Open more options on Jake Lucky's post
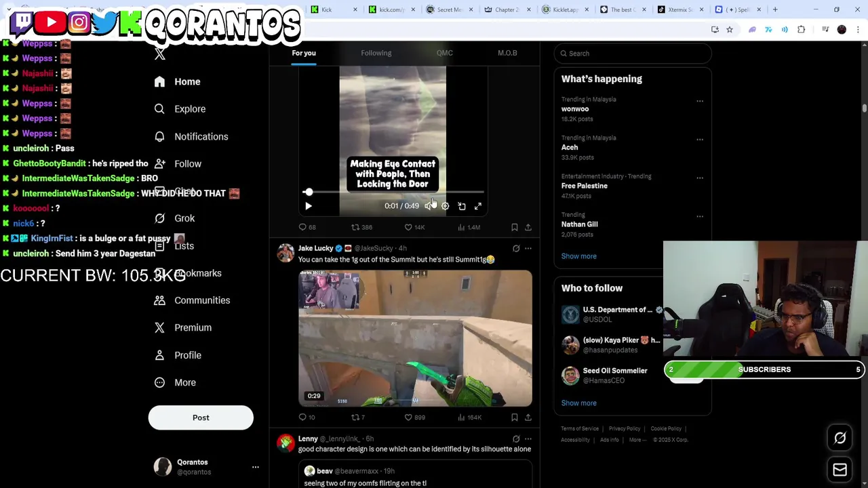This screenshot has width=868, height=488. click(x=528, y=249)
